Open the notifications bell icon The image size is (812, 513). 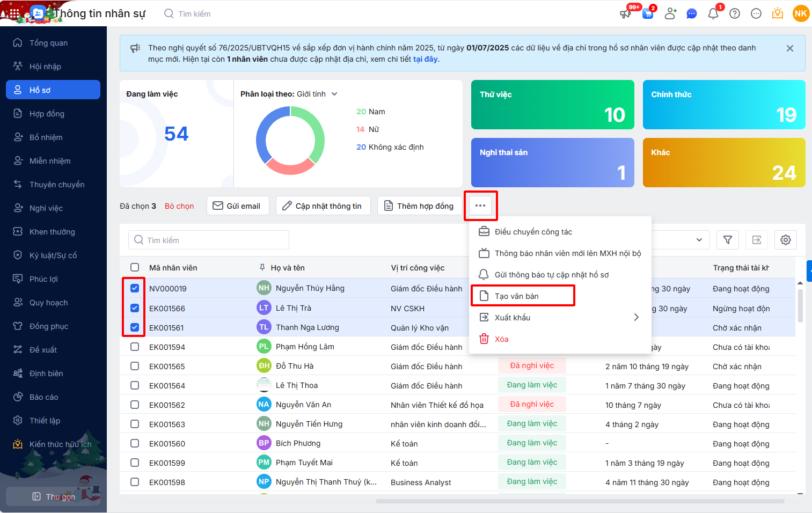[x=713, y=14]
